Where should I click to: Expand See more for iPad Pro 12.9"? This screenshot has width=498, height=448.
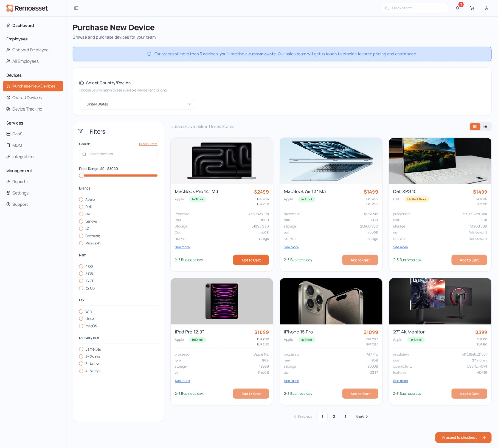pos(182,381)
